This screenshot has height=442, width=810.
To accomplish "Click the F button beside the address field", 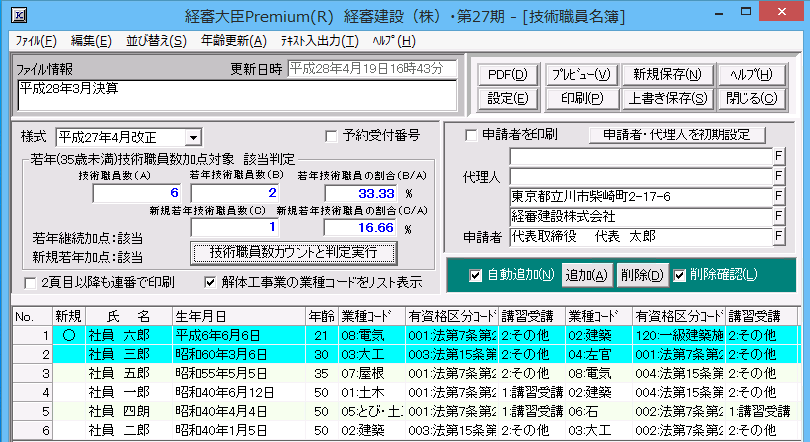I will (x=779, y=195).
